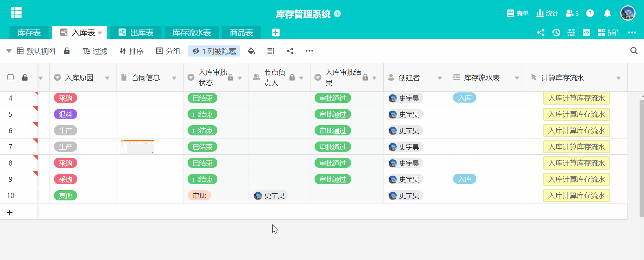Switch to the 库存表 tab
644x260 pixels.
[x=29, y=32]
